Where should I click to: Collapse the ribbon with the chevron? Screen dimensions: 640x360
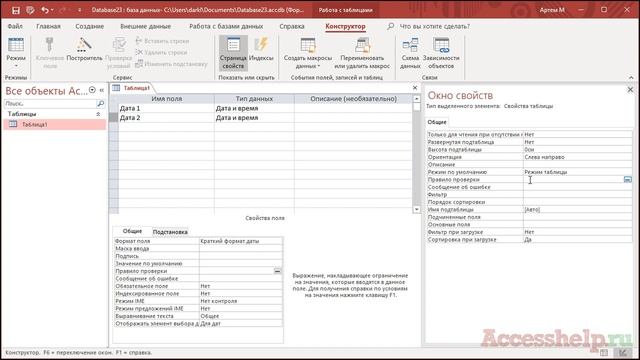click(x=631, y=77)
